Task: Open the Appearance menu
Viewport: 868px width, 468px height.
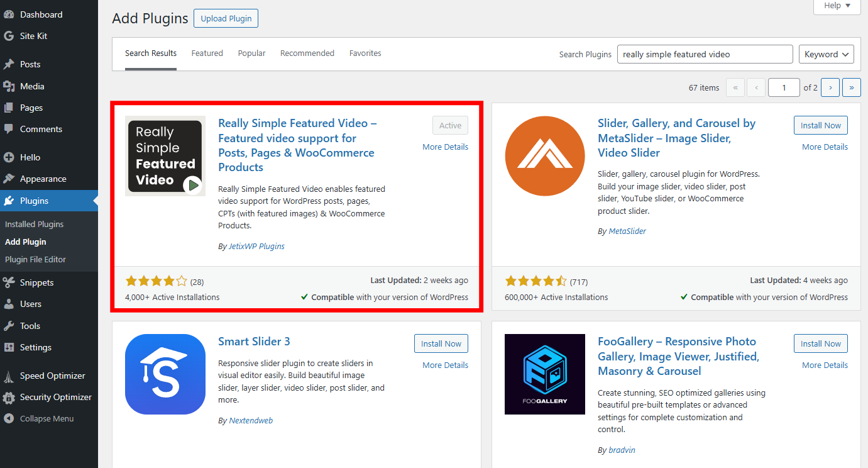Action: pyautogui.click(x=41, y=179)
